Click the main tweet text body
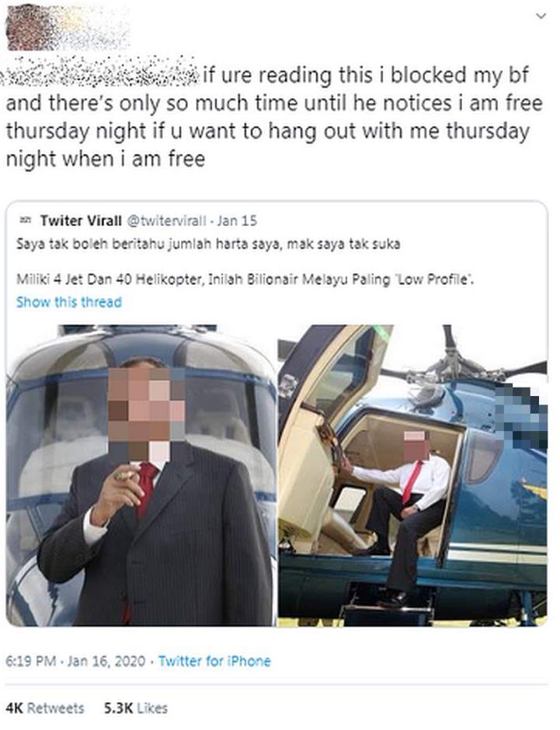 [275, 117]
